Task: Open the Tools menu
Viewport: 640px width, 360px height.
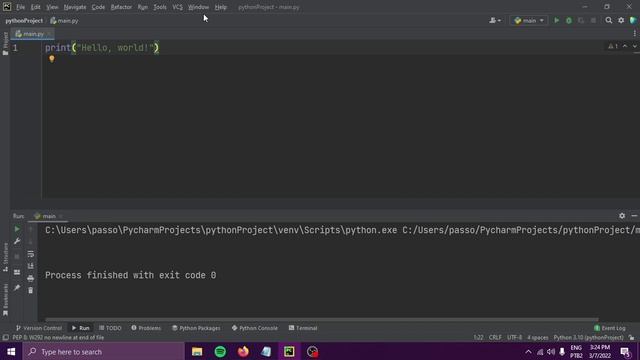Action: tap(160, 7)
